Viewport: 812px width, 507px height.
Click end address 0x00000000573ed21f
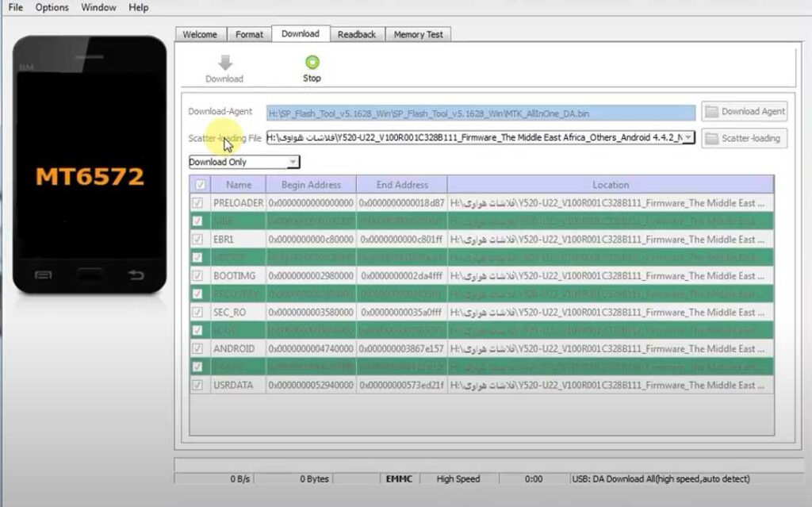[x=402, y=385]
